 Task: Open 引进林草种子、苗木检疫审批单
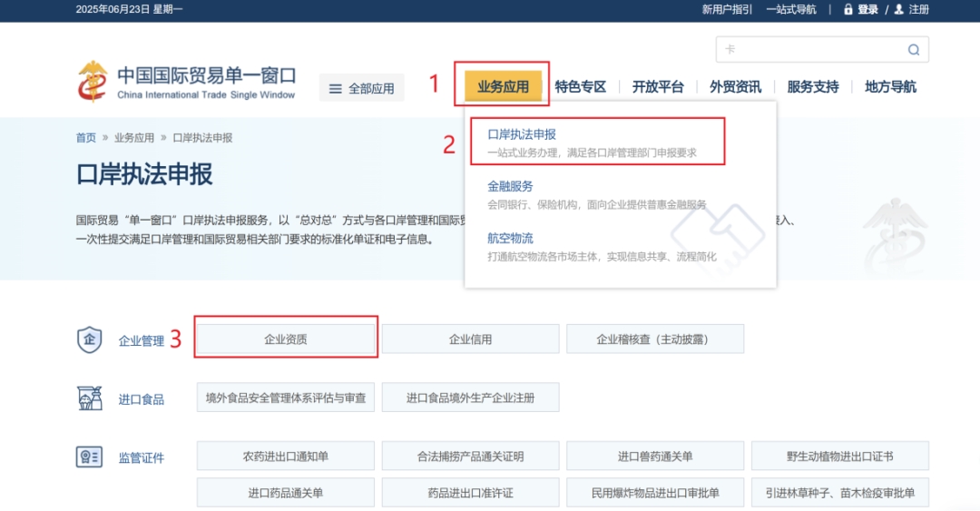point(840,493)
